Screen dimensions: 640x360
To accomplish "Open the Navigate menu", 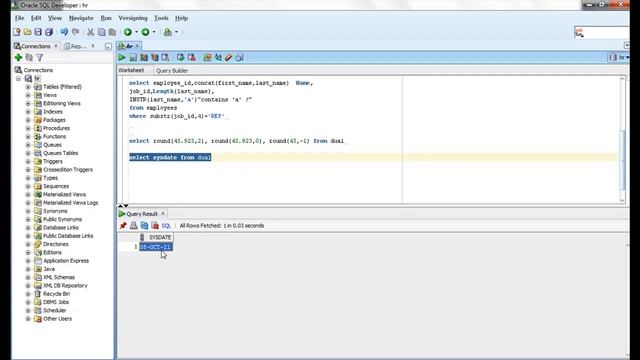I will pyautogui.click(x=81, y=18).
